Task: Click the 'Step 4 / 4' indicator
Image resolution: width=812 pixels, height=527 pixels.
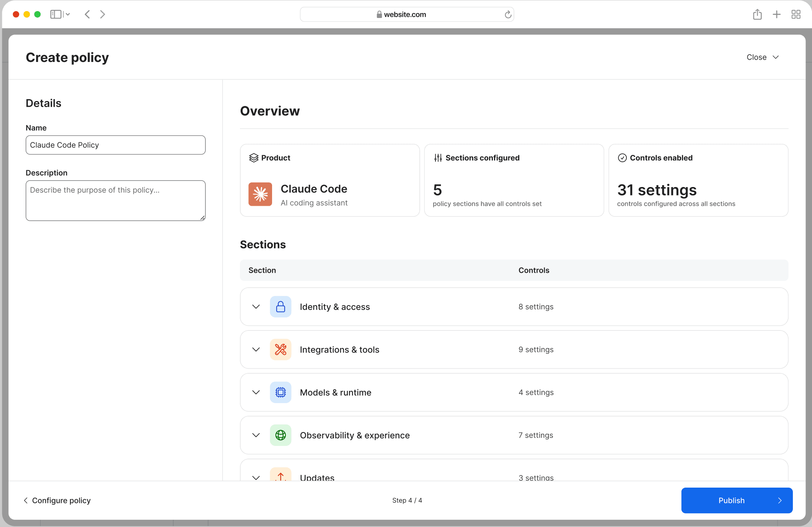Action: (407, 500)
